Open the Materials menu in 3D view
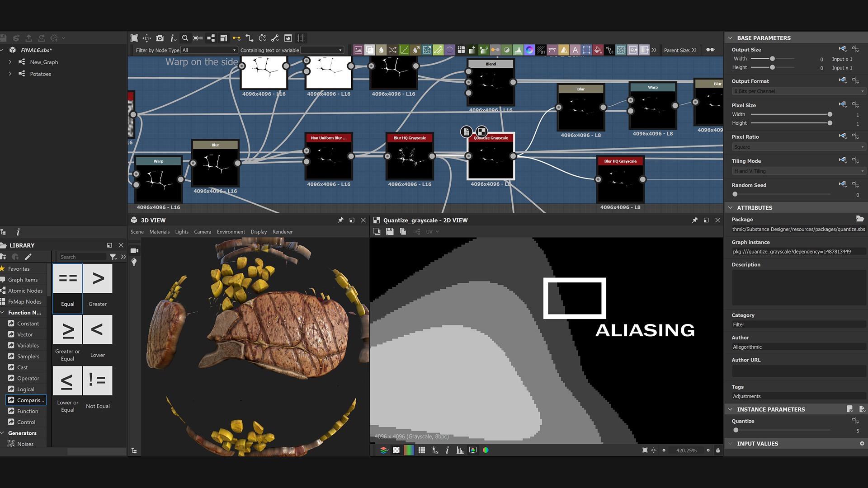The height and width of the screenshot is (488, 868). click(x=160, y=232)
